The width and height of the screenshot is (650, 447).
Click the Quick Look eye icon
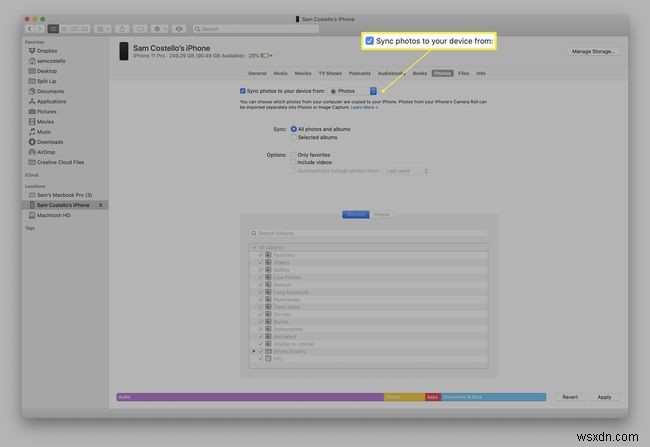point(179,29)
